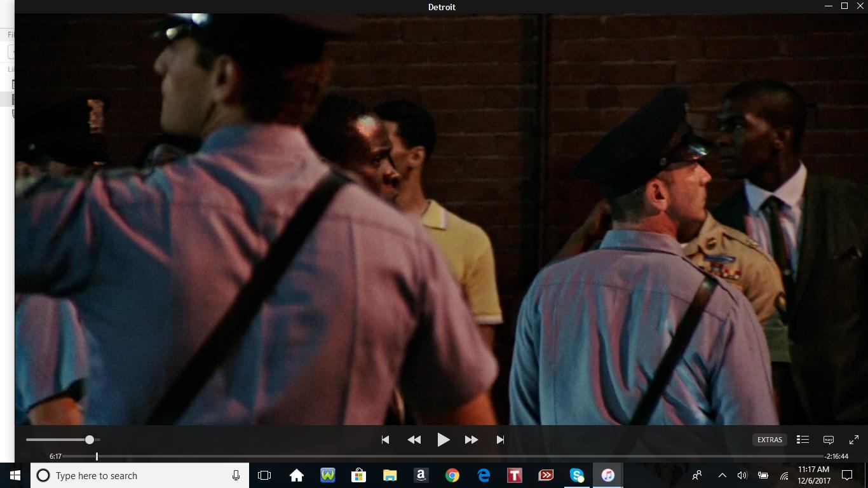868x488 pixels.
Task: Fast forward the movie playback
Action: coord(471,440)
